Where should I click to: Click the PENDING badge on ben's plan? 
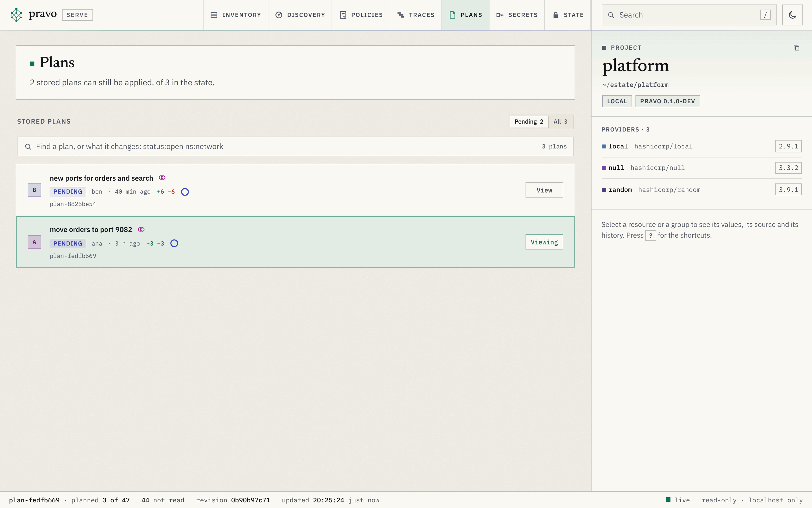(68, 192)
